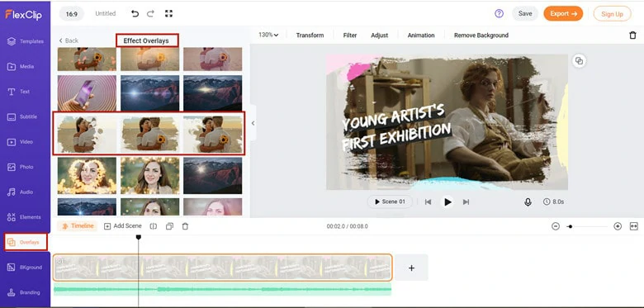The height and width of the screenshot is (308, 644).
Task: Split the scene using the split icon
Action: 154,226
